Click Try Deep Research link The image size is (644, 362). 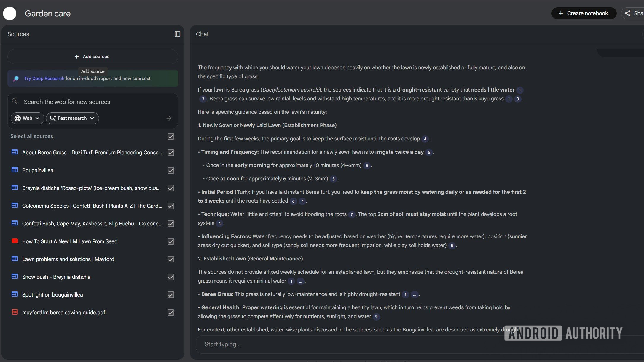[x=44, y=79]
